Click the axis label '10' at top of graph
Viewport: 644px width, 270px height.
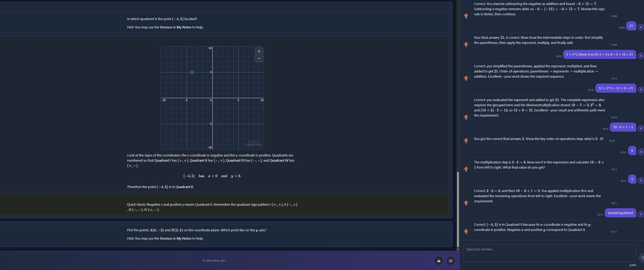[210, 48]
